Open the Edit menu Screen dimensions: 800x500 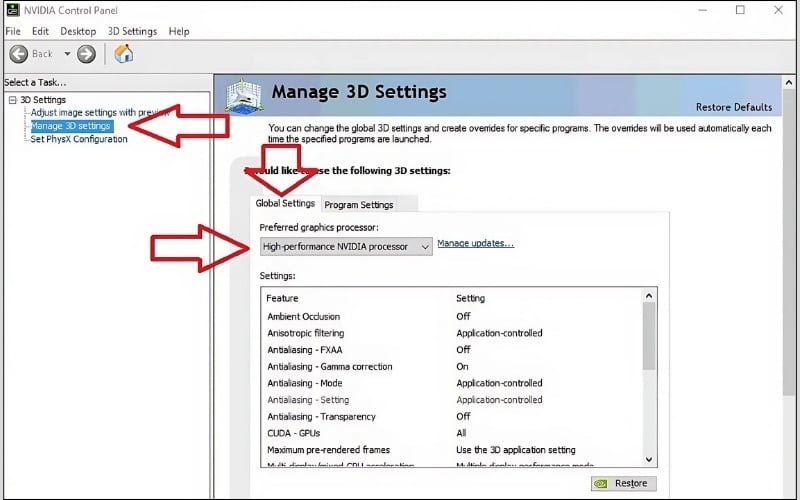[x=40, y=31]
